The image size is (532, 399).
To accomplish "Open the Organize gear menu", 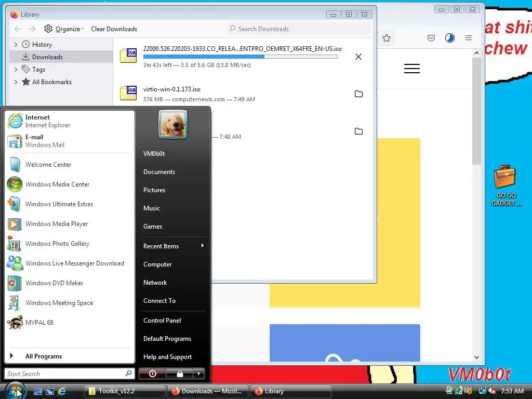I will [x=64, y=29].
